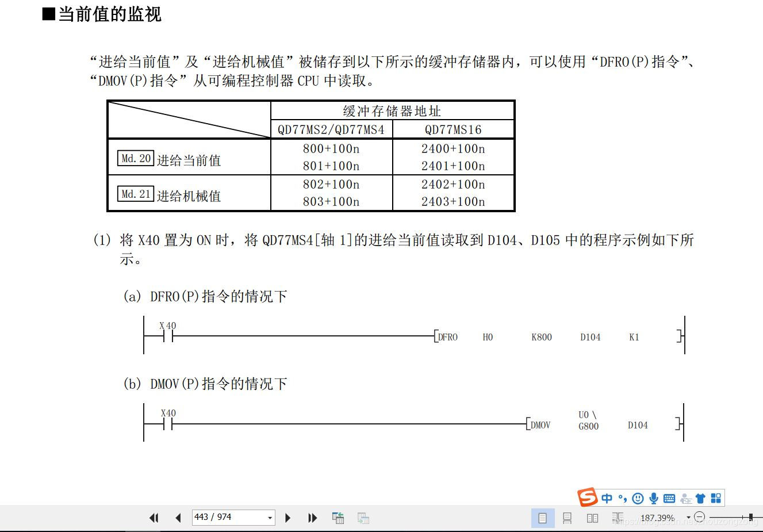
Task: Switch to single page view
Action: coord(543,518)
